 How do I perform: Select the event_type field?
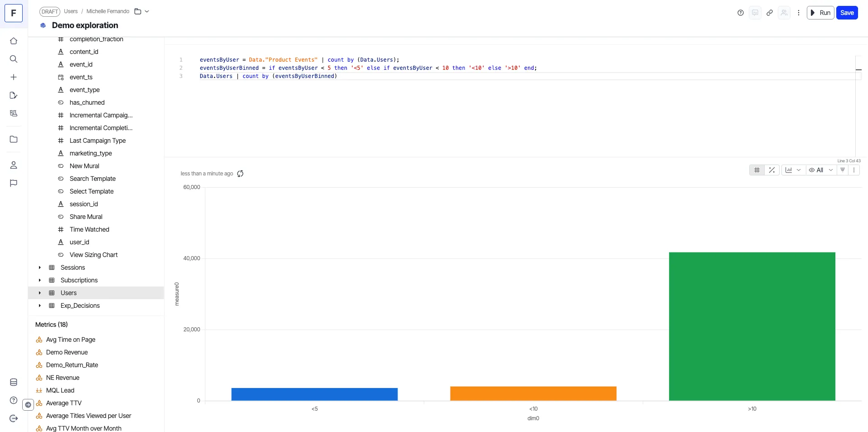pyautogui.click(x=85, y=90)
